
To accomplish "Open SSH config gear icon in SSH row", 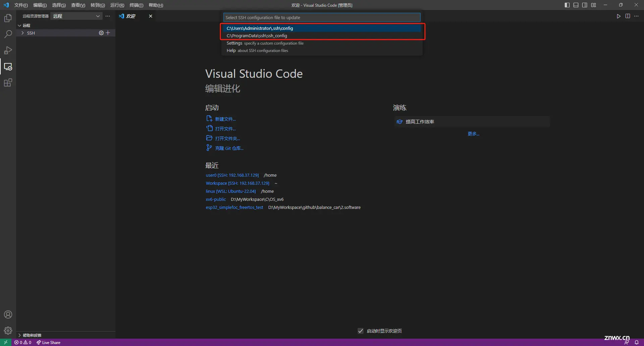I will click(101, 33).
